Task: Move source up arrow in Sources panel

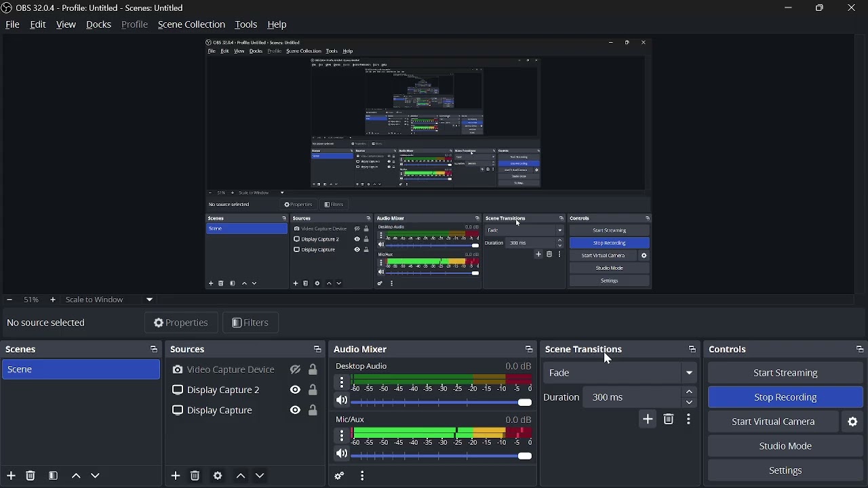Action: coord(241,476)
